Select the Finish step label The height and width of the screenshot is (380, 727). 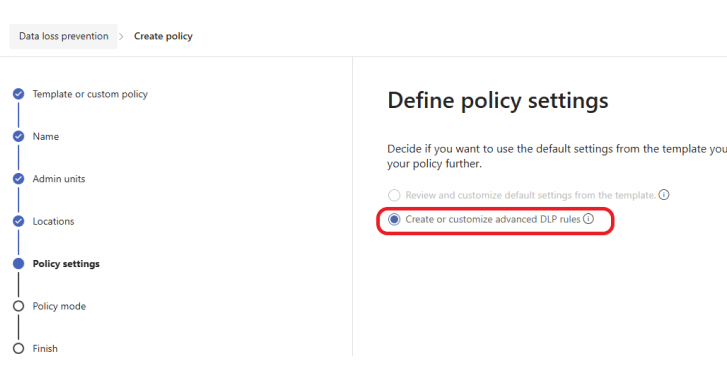[x=45, y=348]
